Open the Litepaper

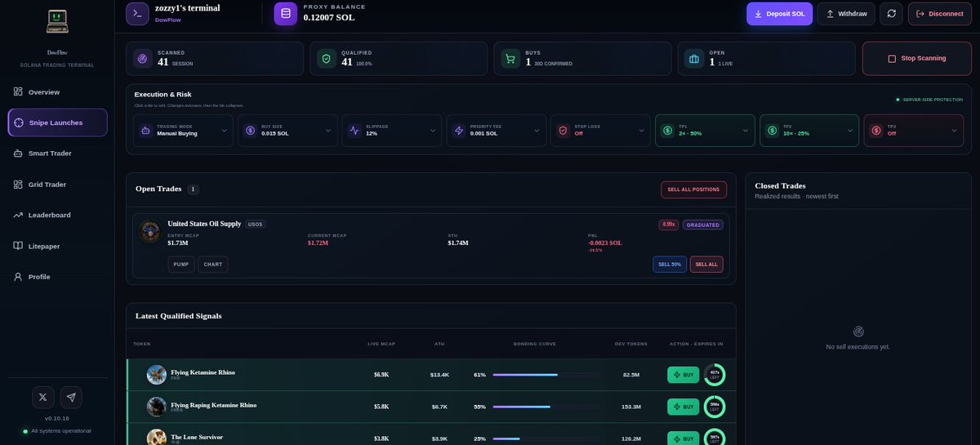[57, 246]
